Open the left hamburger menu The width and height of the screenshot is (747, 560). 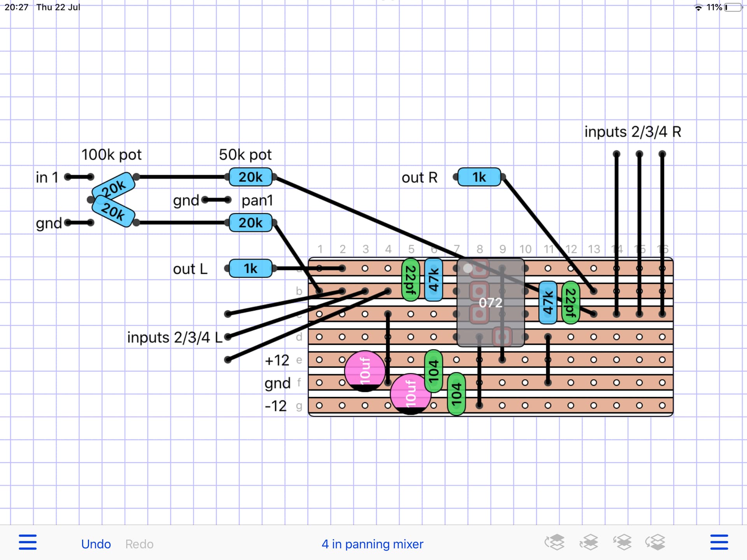tap(28, 542)
